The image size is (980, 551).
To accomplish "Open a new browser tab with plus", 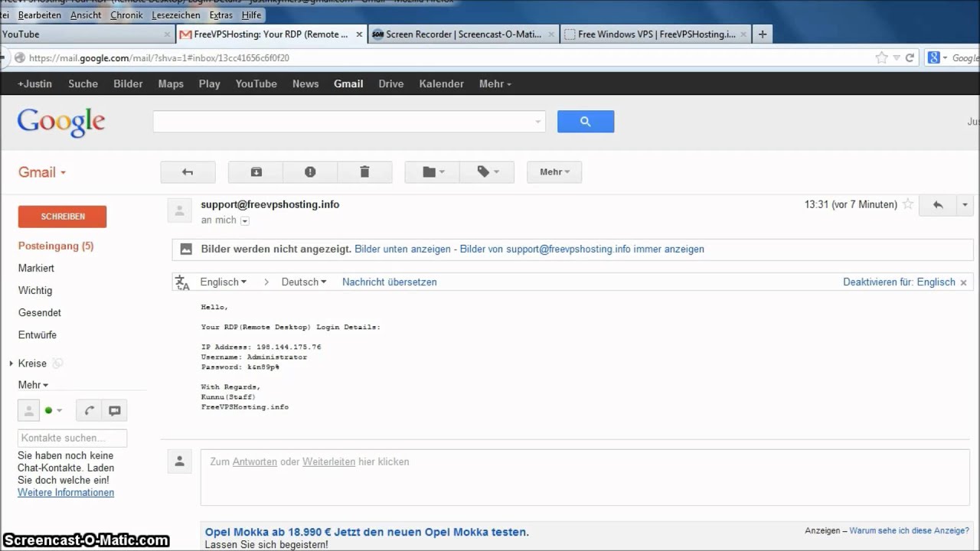I will [762, 34].
